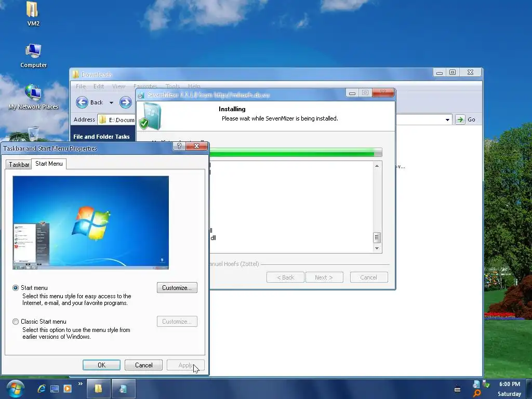This screenshot has width=532, height=399.
Task: Click the installer log scroll up arrow
Action: coord(377,166)
